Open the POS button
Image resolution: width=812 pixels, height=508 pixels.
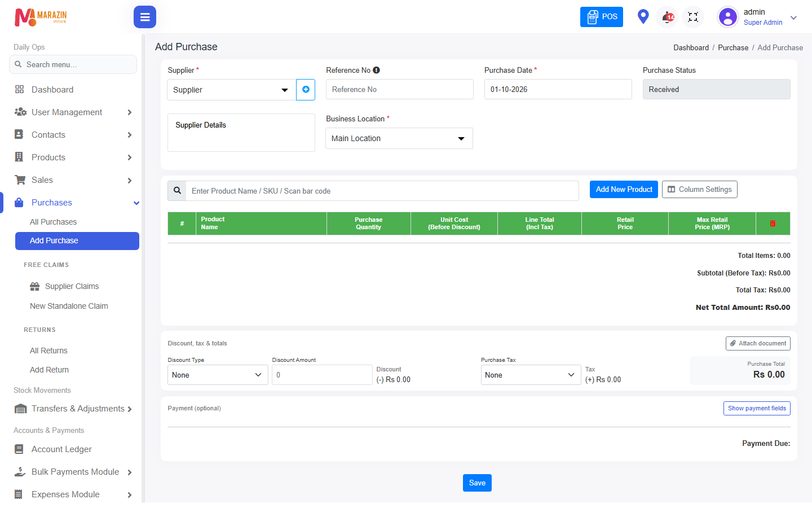click(602, 17)
